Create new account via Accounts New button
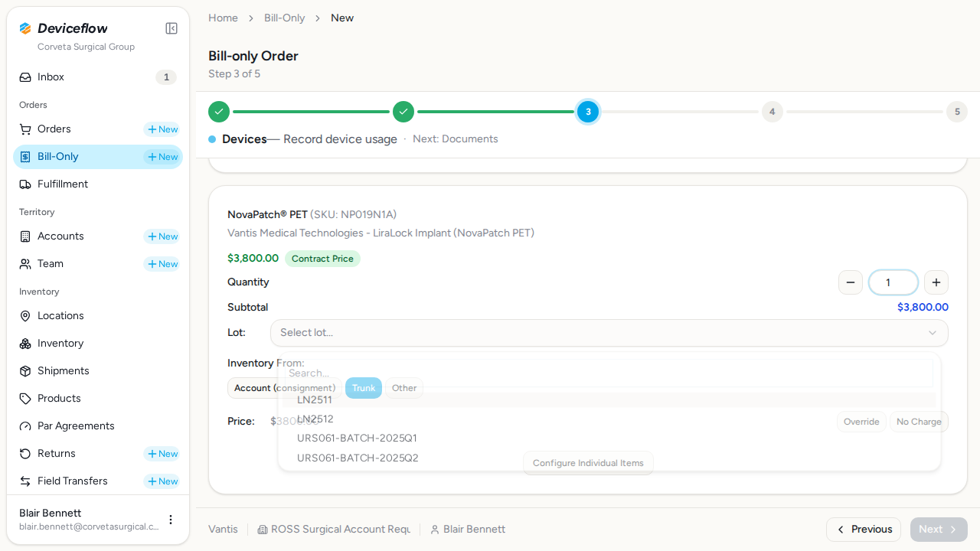The image size is (980, 551). tap(162, 236)
